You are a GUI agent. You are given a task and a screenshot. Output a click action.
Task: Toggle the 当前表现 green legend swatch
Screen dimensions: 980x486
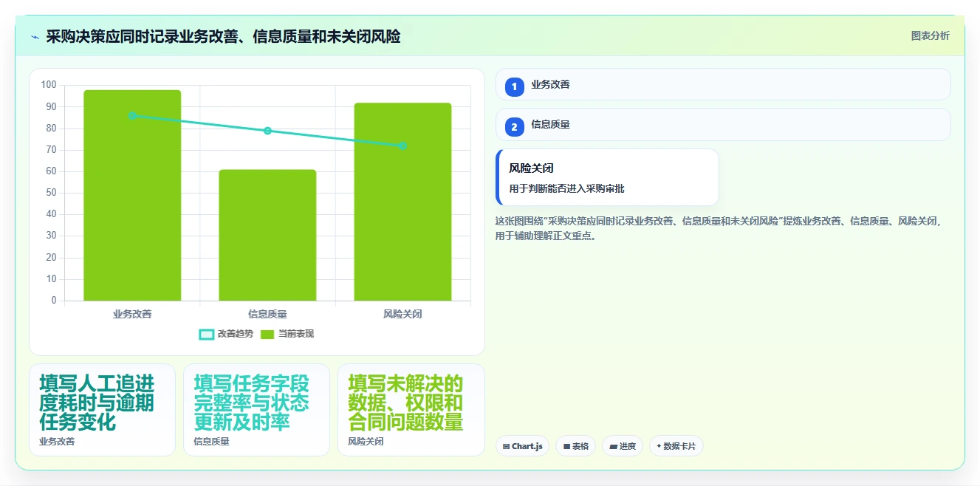click(267, 334)
